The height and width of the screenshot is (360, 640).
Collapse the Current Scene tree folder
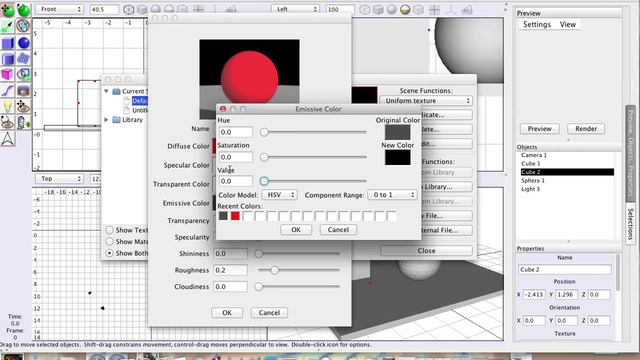click(106, 91)
